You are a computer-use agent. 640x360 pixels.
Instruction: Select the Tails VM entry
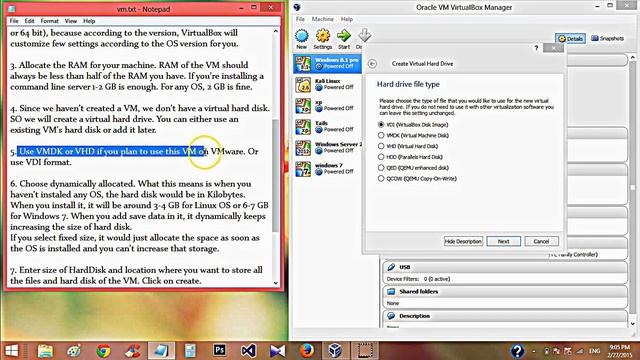(x=327, y=127)
